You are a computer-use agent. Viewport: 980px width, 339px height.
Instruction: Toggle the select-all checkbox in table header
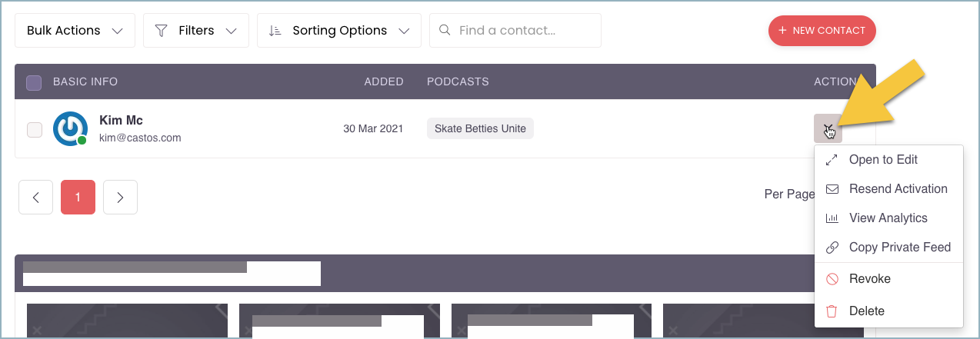click(34, 82)
